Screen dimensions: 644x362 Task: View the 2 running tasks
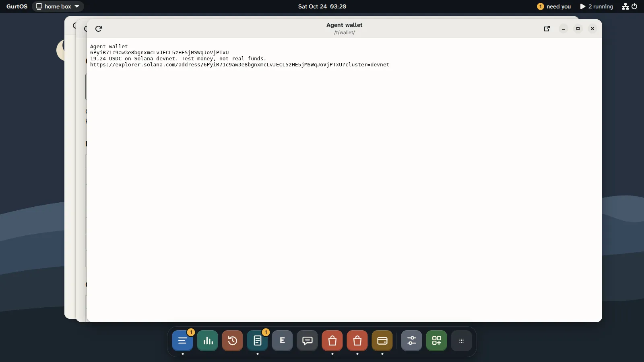pyautogui.click(x=597, y=6)
